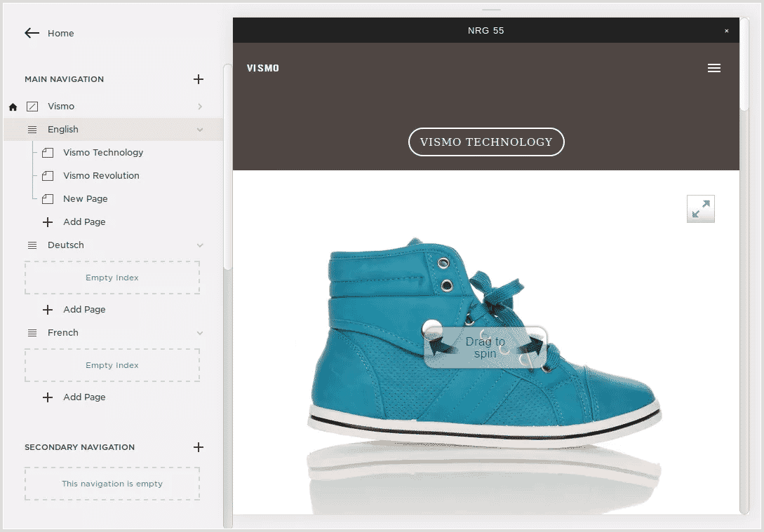This screenshot has height=532, width=764.
Task: Click the English index lines icon
Action: 32,130
